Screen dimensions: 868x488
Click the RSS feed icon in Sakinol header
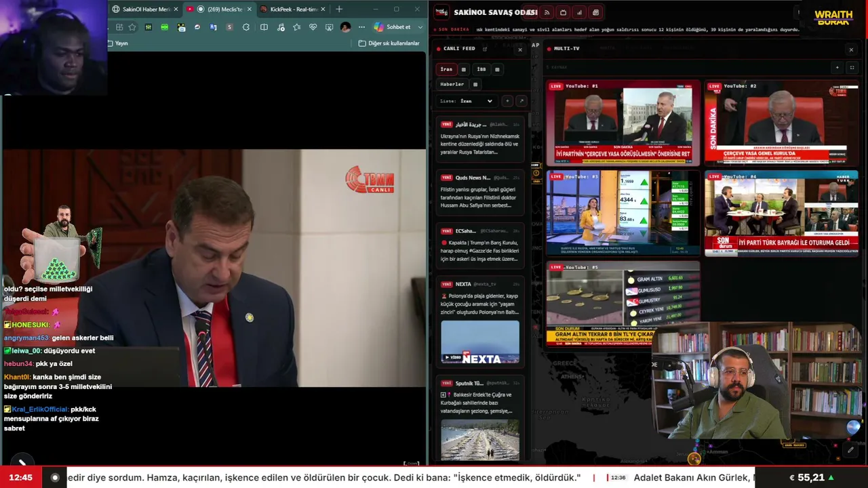(547, 12)
